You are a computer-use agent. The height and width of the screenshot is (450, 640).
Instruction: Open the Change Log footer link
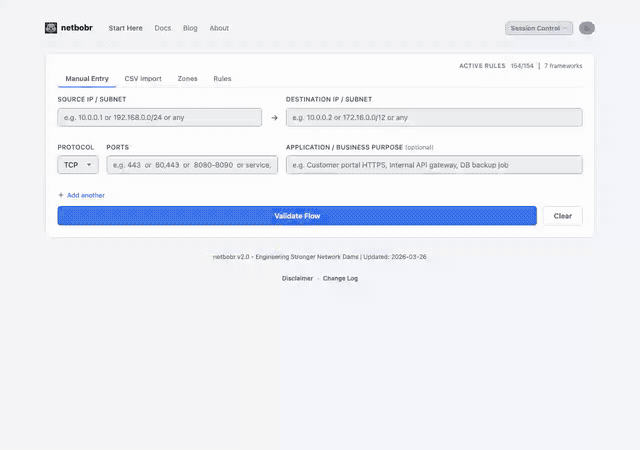pos(340,278)
